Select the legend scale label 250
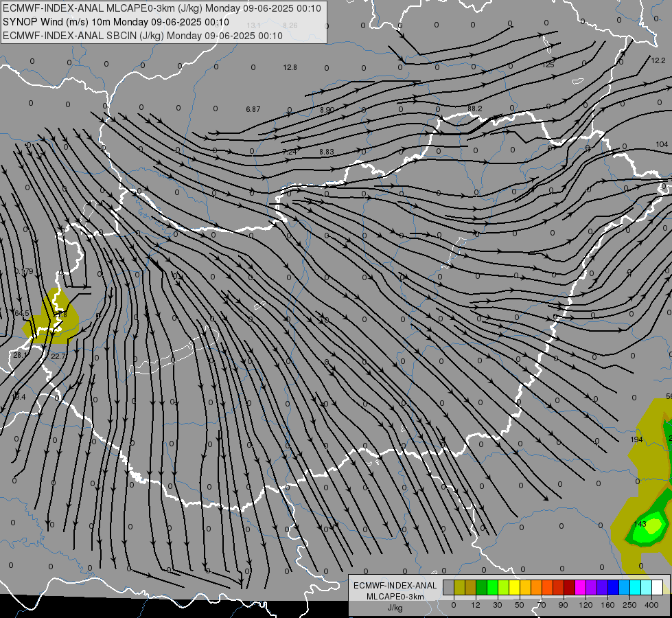Image resolution: width=672 pixels, height=618 pixels. 629,605
